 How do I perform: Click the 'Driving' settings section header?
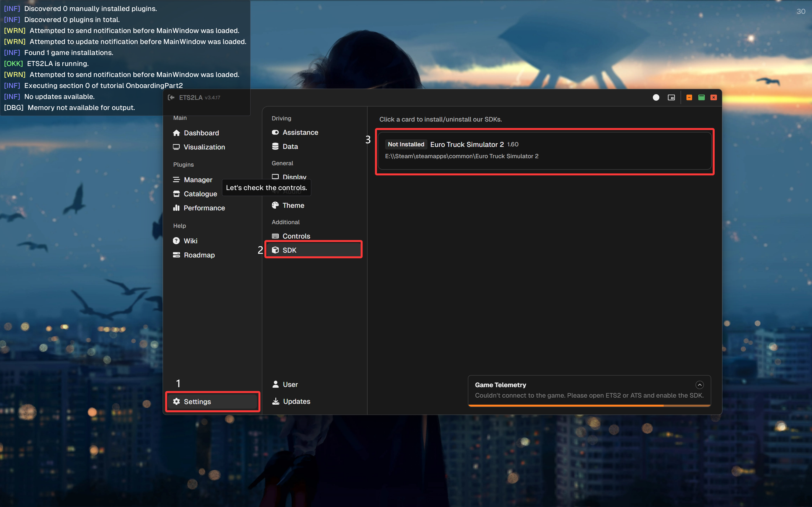(x=281, y=118)
